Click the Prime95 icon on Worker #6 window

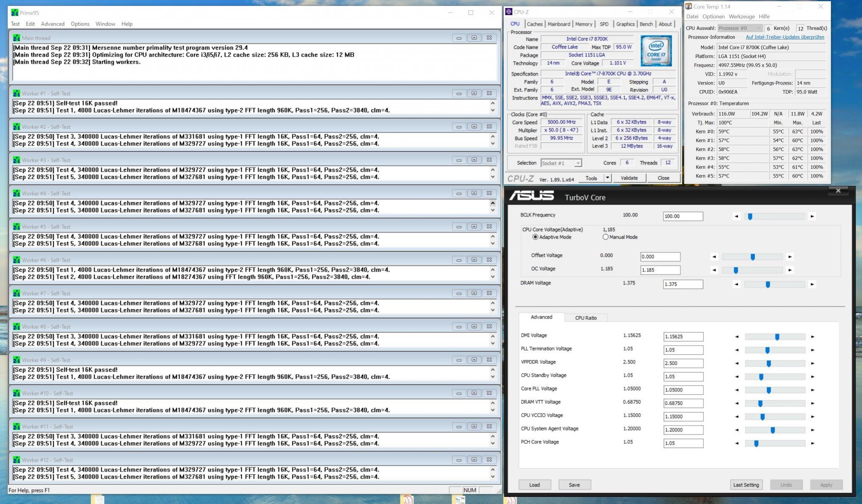[16, 260]
